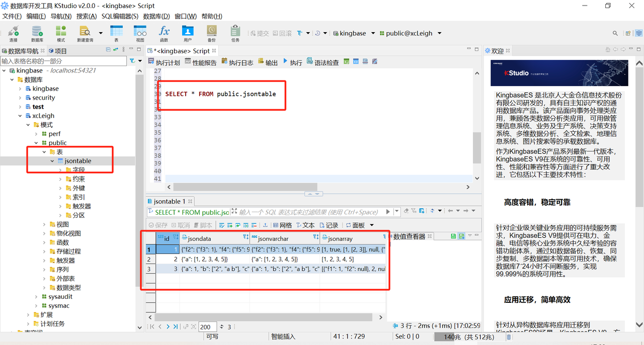Click the 视图 (View) toolbar icon
The width and height of the screenshot is (644, 345).
140,34
